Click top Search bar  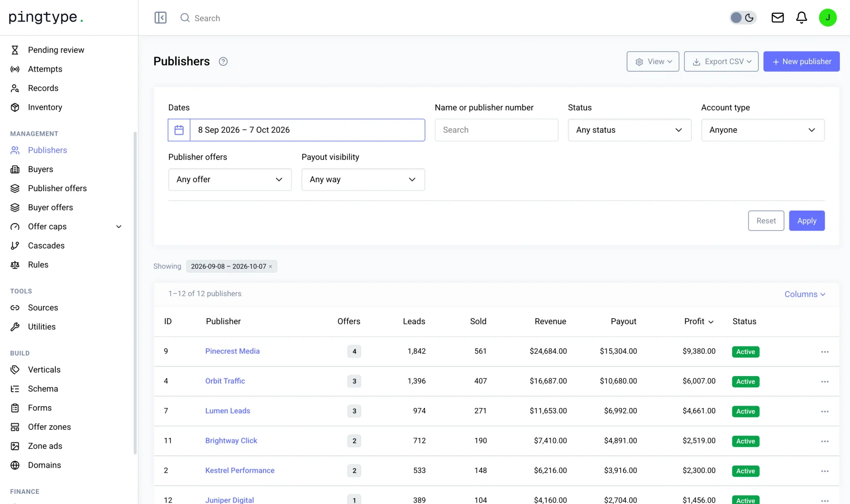coord(207,18)
